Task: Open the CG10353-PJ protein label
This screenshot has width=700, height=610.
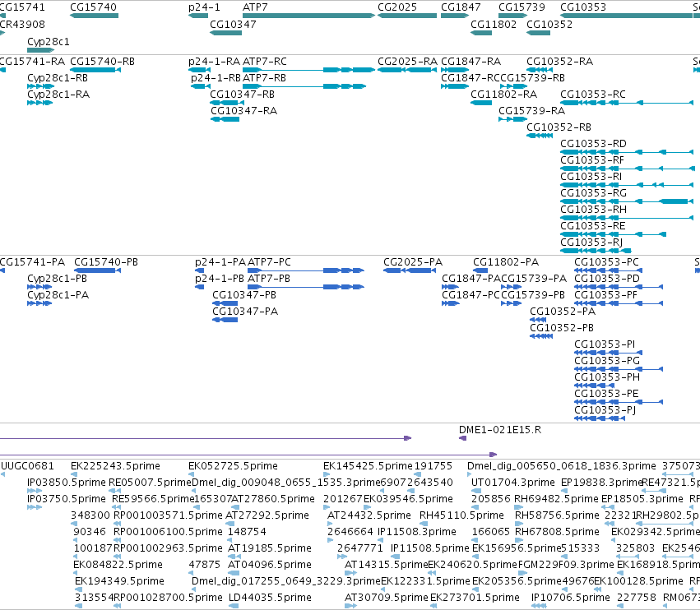Action: click(605, 409)
